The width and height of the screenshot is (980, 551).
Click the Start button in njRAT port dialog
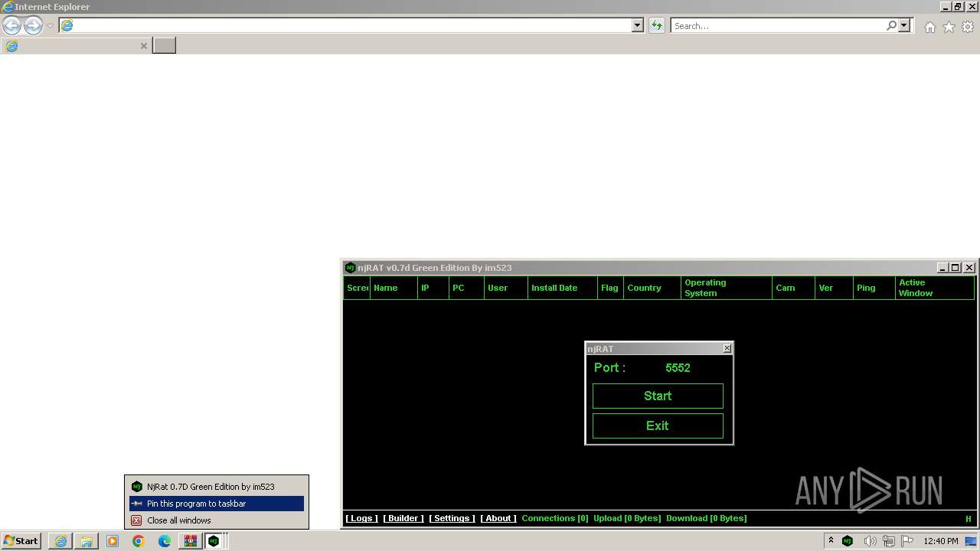658,396
